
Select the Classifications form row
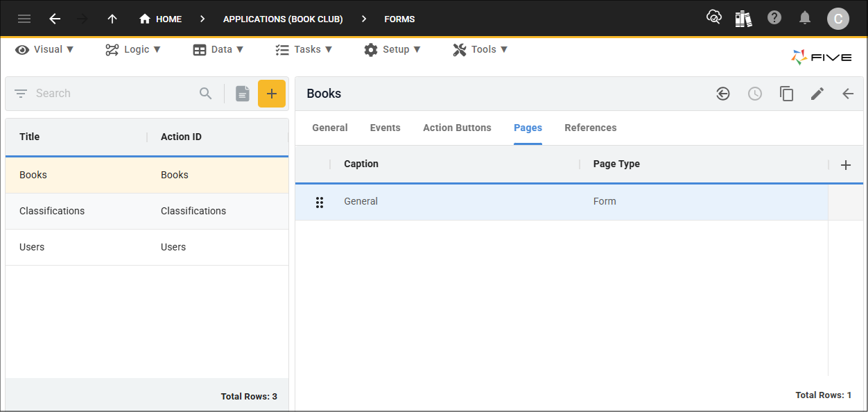(x=147, y=211)
